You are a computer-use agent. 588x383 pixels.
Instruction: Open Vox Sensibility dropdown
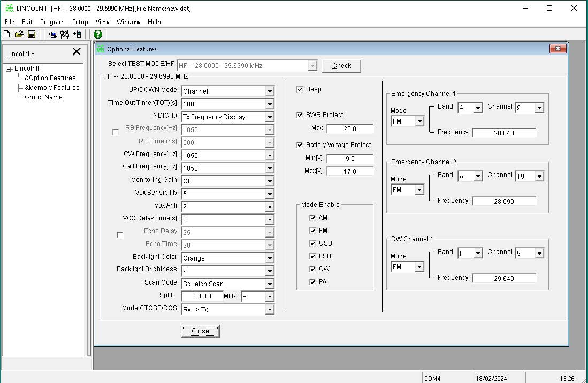[x=270, y=194]
